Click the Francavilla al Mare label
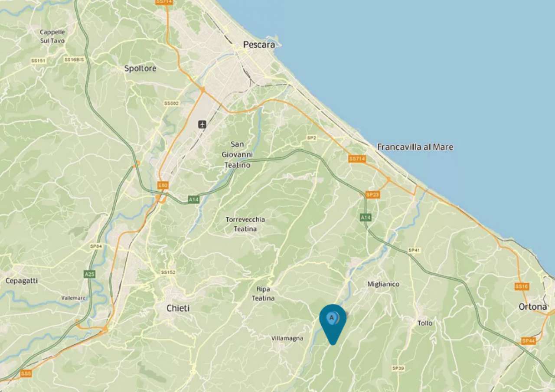This screenshot has height=392, width=555. [x=415, y=147]
